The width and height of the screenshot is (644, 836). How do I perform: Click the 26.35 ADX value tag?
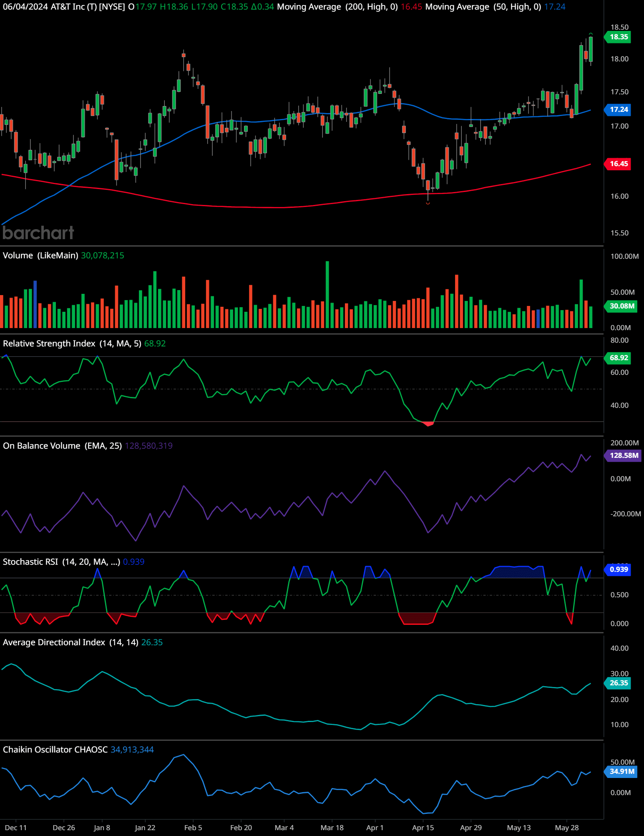click(618, 683)
